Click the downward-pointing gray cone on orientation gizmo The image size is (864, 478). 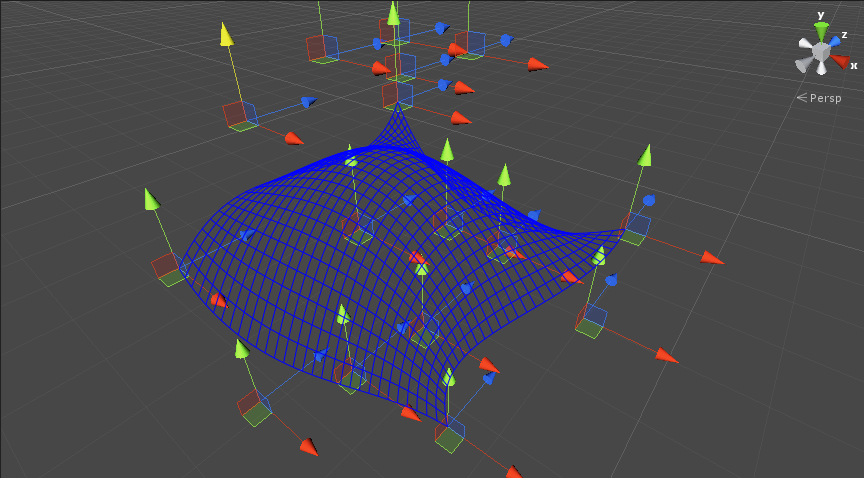point(822,68)
